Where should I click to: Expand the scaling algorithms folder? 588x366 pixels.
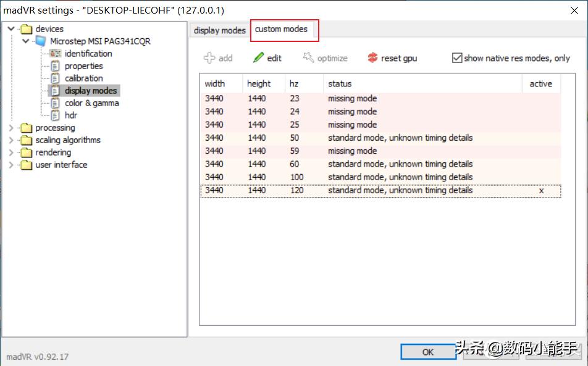[x=12, y=140]
